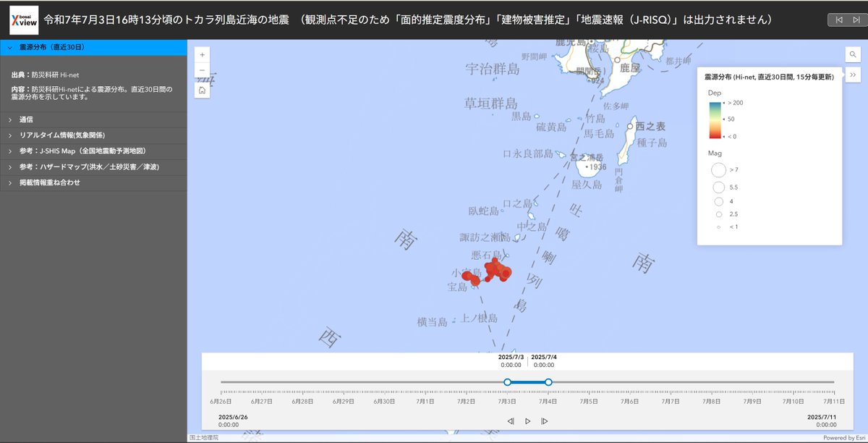Click the 草垣群島 label on the map
The width and height of the screenshot is (868, 443).
coord(490,104)
